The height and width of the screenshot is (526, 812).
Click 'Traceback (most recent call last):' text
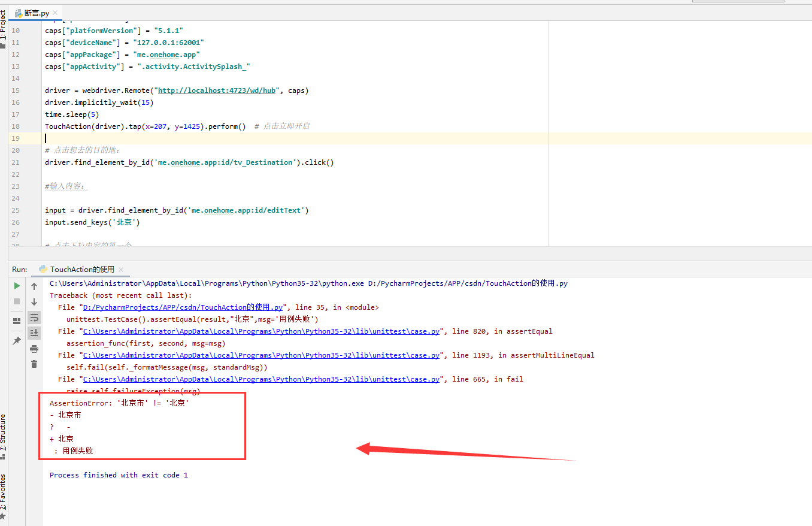[x=121, y=295]
